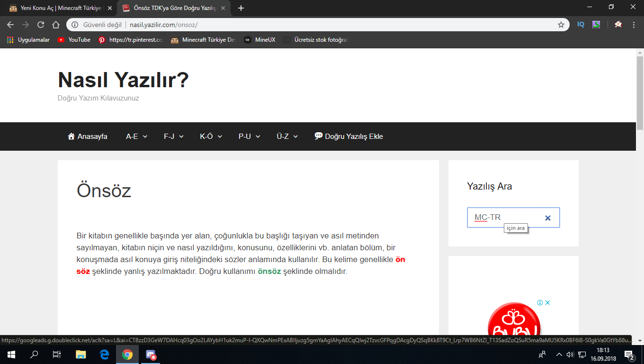Open the tr.pinterest.com bookmark
This screenshot has width=644, height=364.
(x=130, y=40)
